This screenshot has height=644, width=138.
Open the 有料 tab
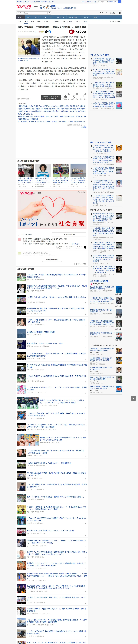(95, 17)
